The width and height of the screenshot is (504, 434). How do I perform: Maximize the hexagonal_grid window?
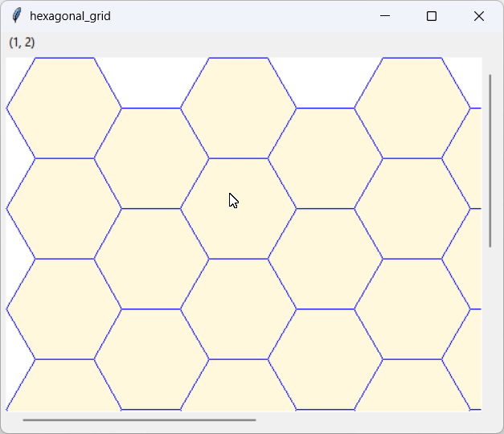pos(432,16)
